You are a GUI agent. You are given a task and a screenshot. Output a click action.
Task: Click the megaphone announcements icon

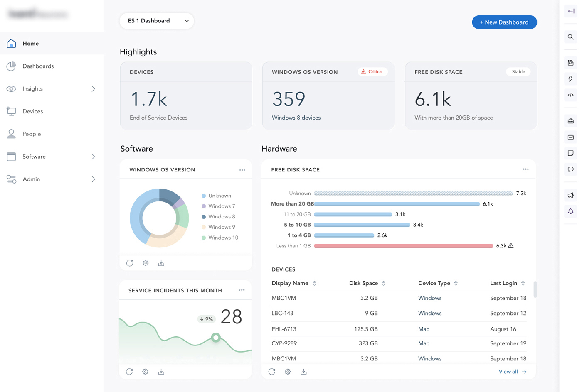570,195
